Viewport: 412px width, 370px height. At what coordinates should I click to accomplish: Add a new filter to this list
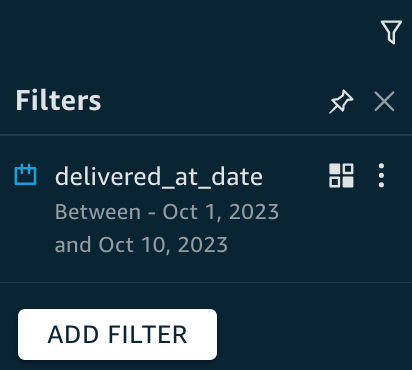[117, 334]
